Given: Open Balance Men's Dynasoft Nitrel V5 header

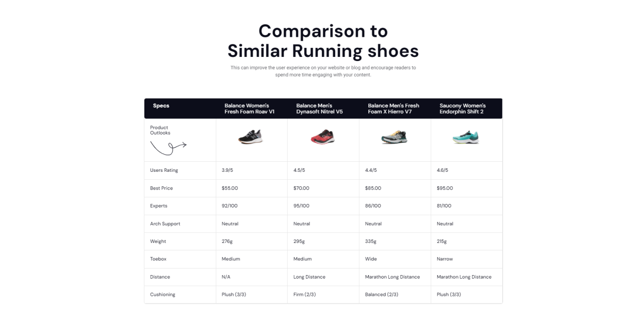Looking at the screenshot, I should 319,109.
